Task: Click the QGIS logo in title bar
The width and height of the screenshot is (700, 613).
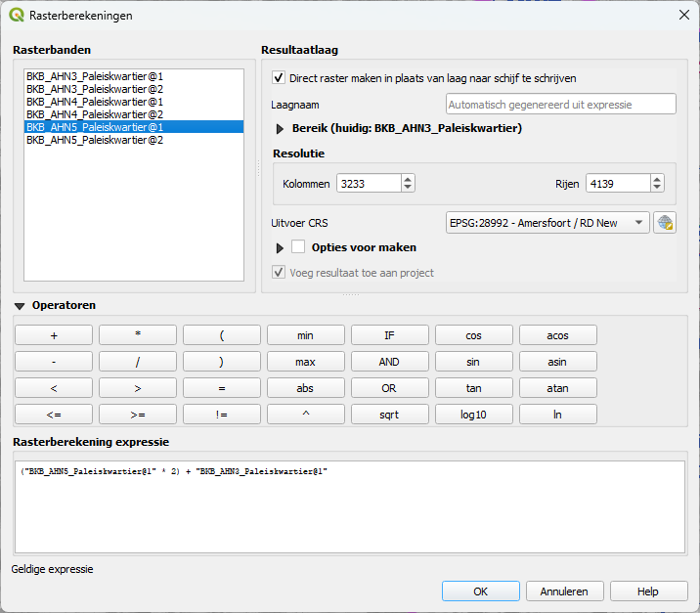Action: click(x=17, y=15)
